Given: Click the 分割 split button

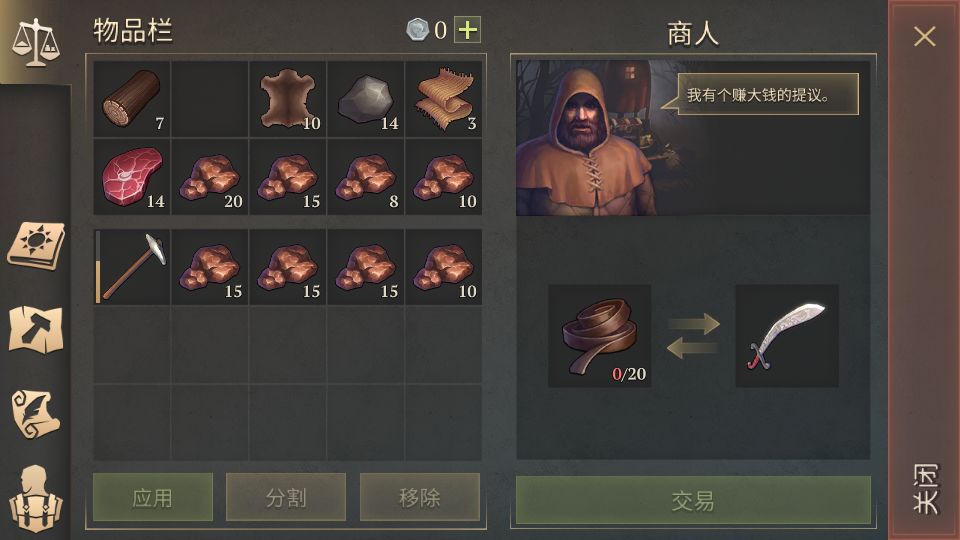Looking at the screenshot, I should (x=286, y=497).
